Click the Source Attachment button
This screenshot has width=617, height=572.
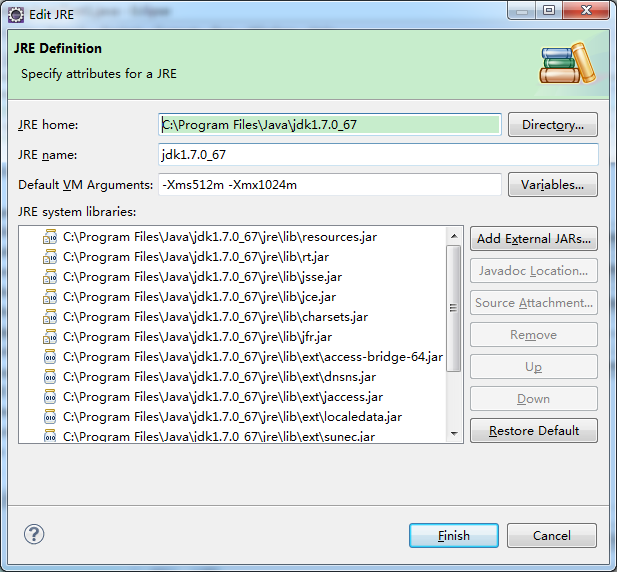coord(534,303)
